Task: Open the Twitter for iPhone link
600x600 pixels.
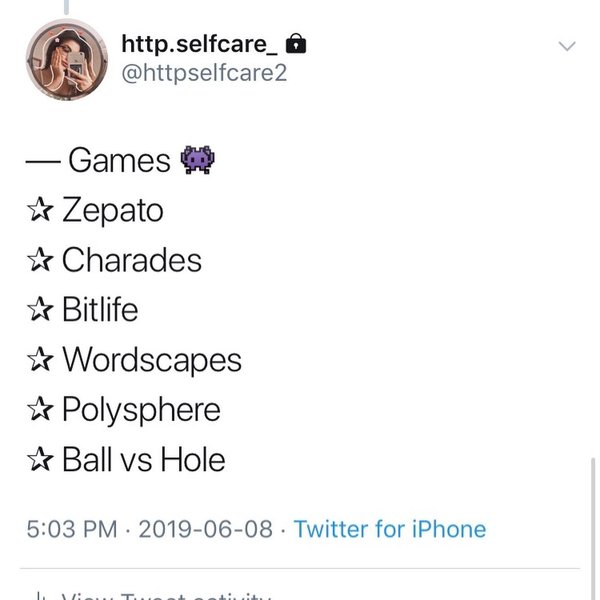Action: [389, 529]
